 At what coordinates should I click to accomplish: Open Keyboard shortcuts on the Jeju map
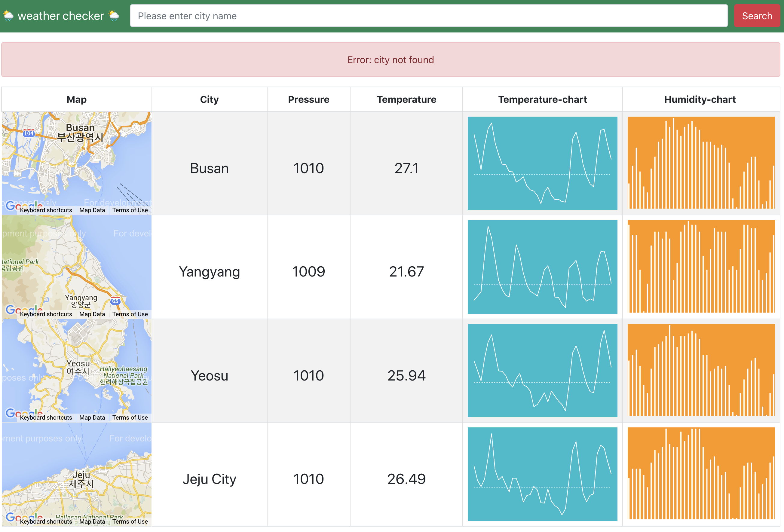46,521
